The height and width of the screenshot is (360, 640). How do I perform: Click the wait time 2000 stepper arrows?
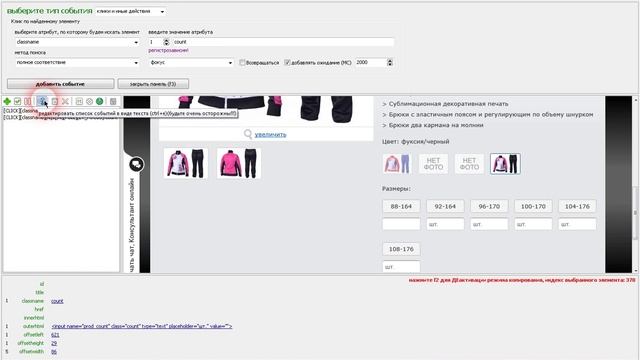tap(390, 62)
